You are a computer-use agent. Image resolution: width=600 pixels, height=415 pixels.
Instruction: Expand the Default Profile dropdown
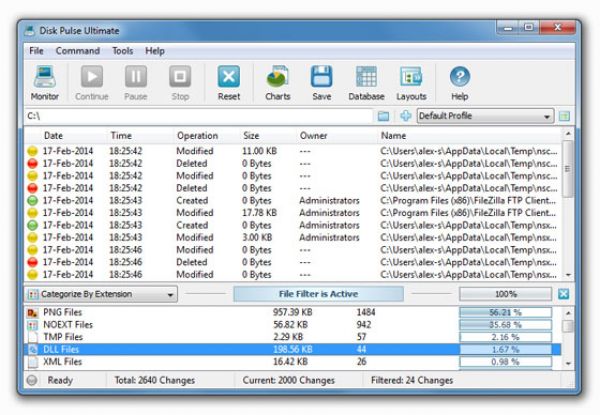click(484, 116)
